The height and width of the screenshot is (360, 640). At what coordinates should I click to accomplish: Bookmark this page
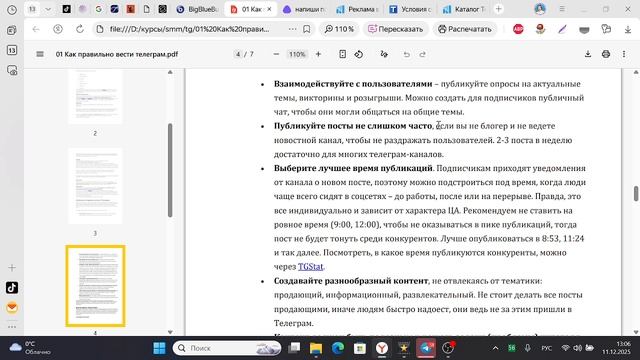tap(307, 29)
